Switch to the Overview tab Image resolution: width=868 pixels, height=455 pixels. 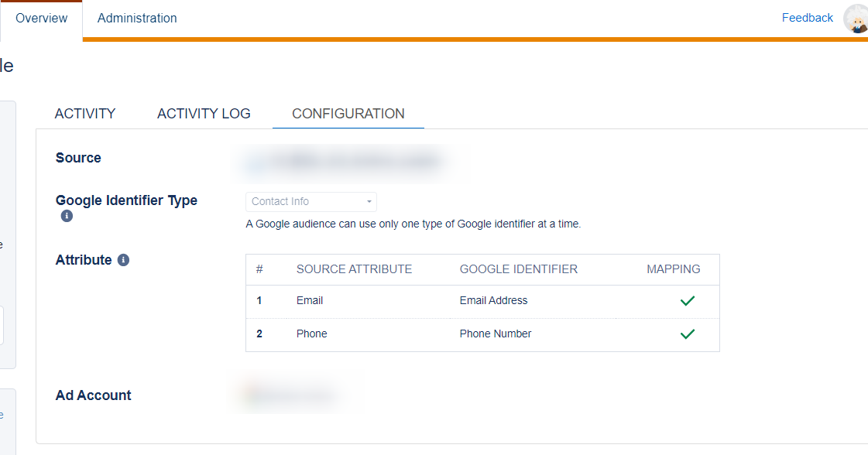pos(42,19)
